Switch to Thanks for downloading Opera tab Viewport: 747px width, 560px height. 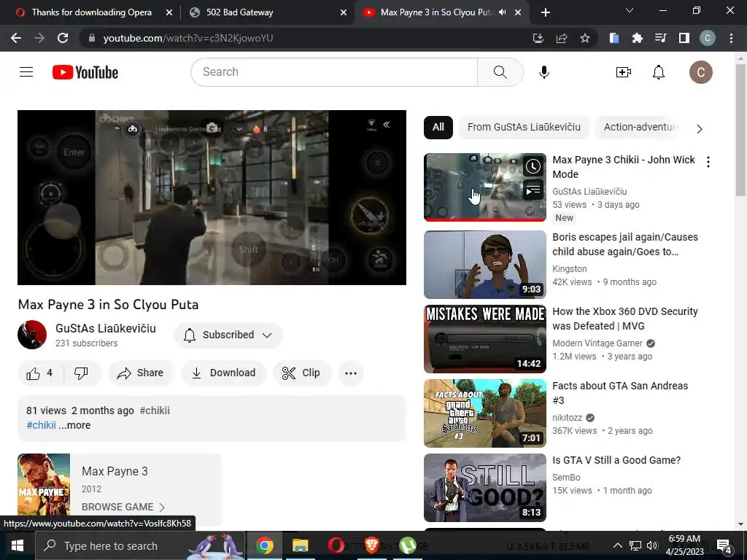pyautogui.click(x=90, y=12)
